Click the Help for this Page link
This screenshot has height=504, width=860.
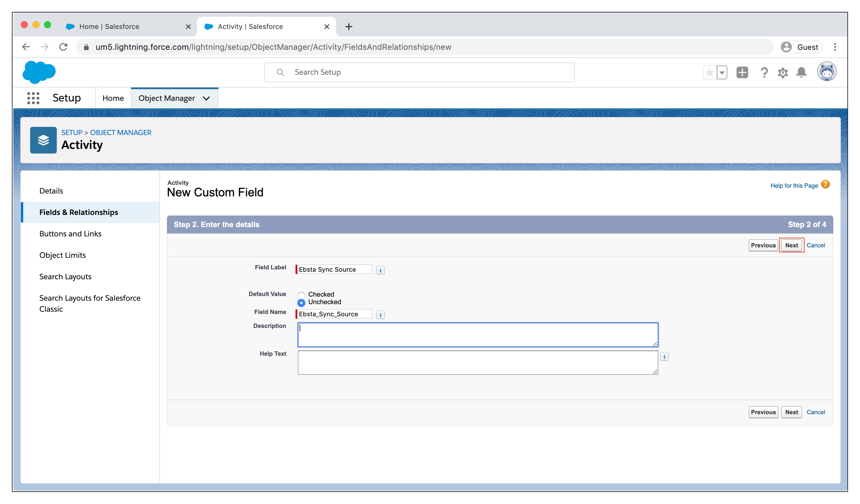pyautogui.click(x=794, y=186)
